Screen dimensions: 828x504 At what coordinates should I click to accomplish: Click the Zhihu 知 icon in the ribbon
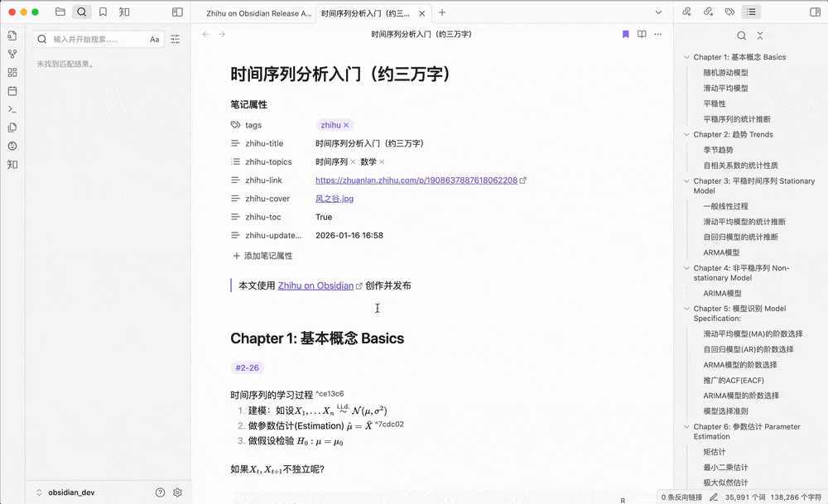12,165
